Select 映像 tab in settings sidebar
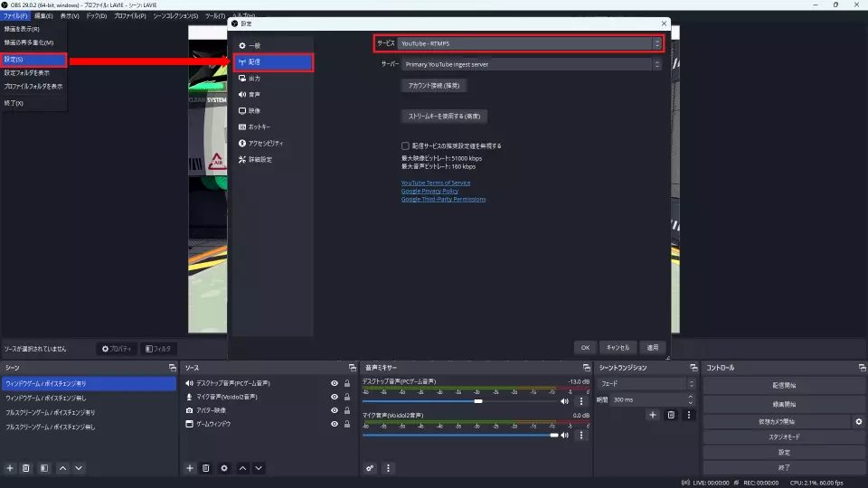 coord(273,110)
